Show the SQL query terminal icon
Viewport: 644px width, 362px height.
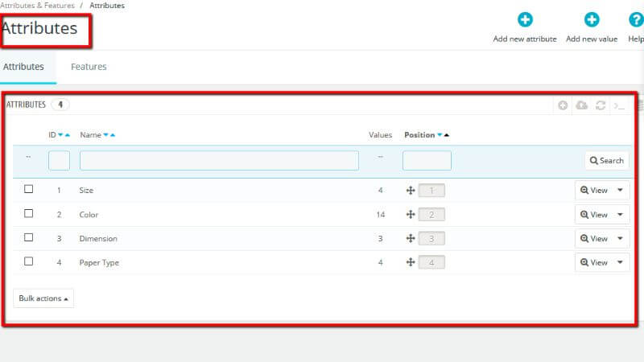point(619,106)
